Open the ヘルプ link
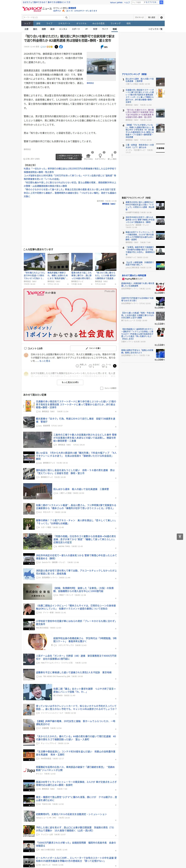The width and height of the screenshot is (186, 868). 127,2
